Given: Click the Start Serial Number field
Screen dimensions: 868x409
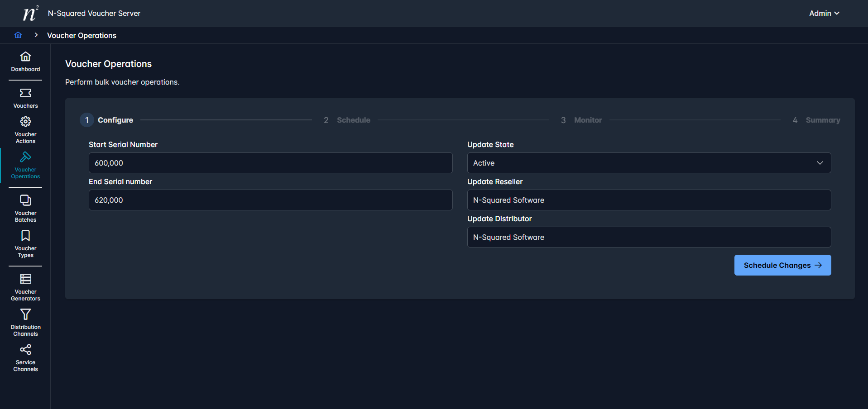Looking at the screenshot, I should tap(270, 163).
